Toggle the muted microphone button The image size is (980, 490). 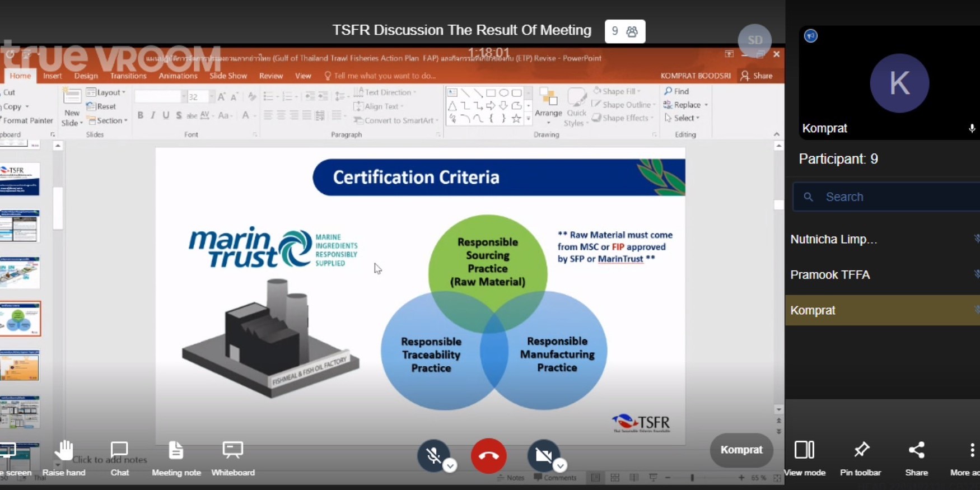coord(432,456)
